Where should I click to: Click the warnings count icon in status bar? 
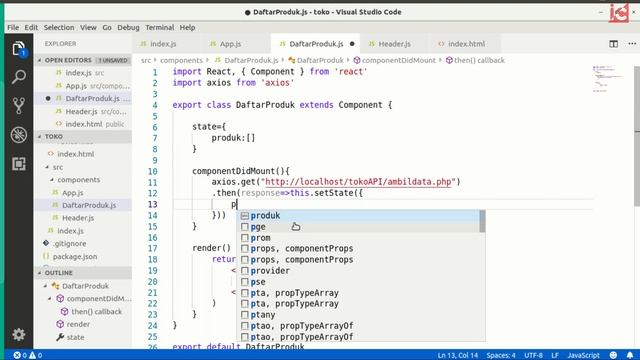click(x=32, y=355)
